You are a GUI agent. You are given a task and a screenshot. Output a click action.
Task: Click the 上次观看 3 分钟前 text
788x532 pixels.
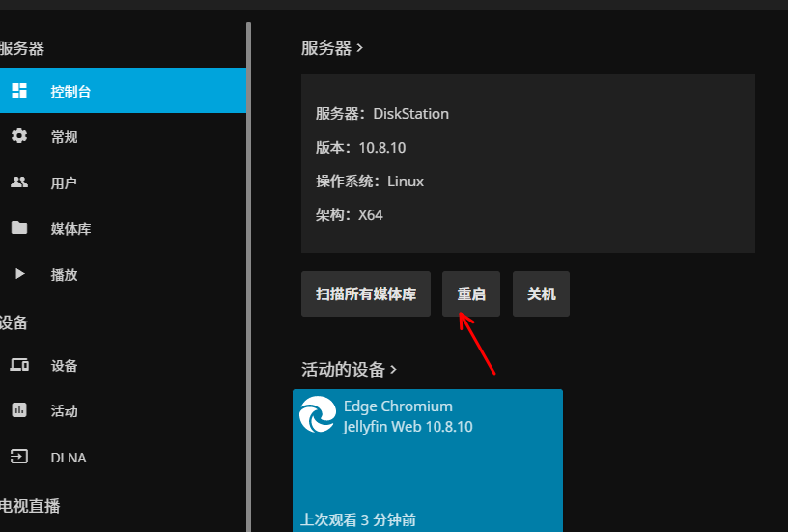click(358, 519)
